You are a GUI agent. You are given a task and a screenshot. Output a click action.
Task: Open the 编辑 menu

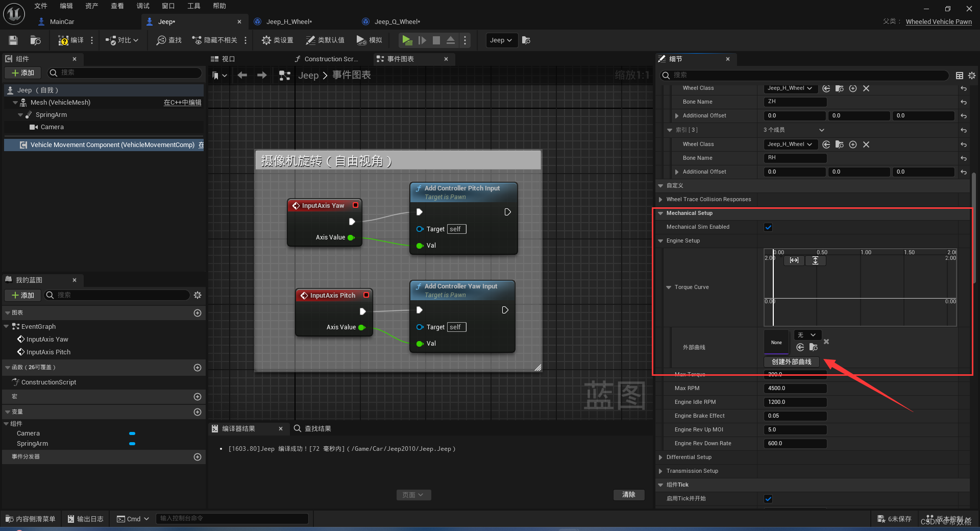click(x=66, y=6)
